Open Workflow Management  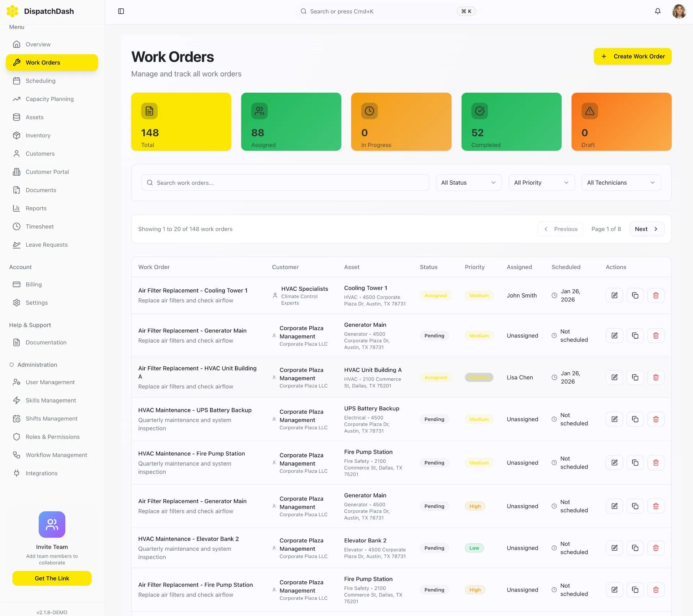[x=52, y=455]
